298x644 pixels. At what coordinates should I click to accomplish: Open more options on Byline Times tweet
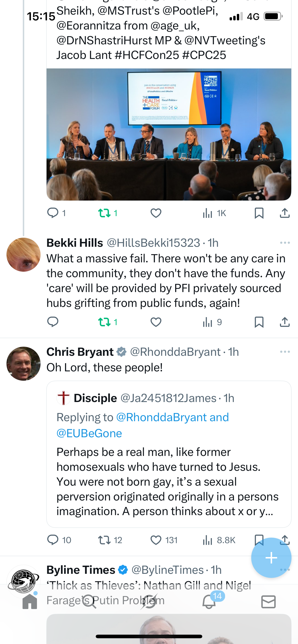tap(285, 570)
